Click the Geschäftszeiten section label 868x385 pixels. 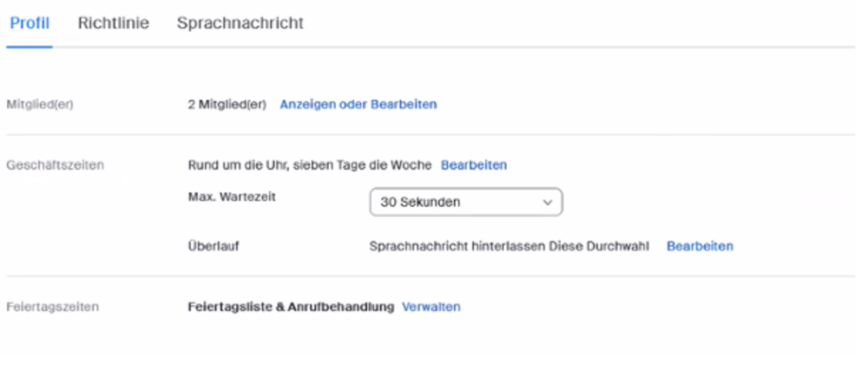55,164
